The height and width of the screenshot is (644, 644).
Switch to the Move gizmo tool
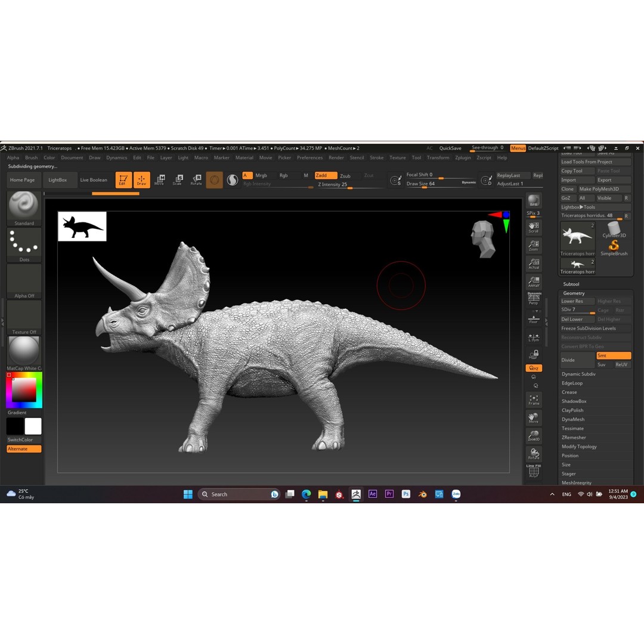[x=159, y=180]
